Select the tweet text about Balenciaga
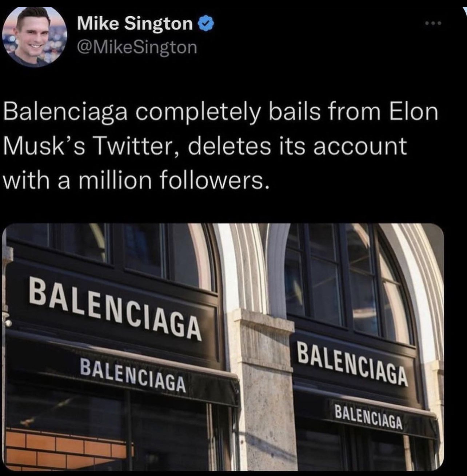 [221, 146]
